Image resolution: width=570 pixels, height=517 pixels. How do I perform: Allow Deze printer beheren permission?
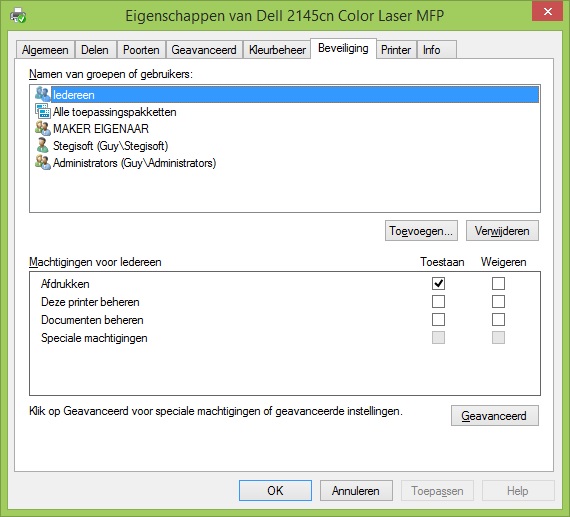pyautogui.click(x=438, y=301)
